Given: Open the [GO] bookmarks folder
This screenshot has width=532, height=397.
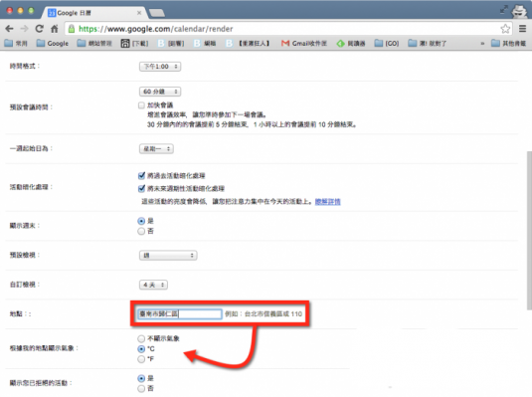Looking at the screenshot, I should click(x=387, y=43).
